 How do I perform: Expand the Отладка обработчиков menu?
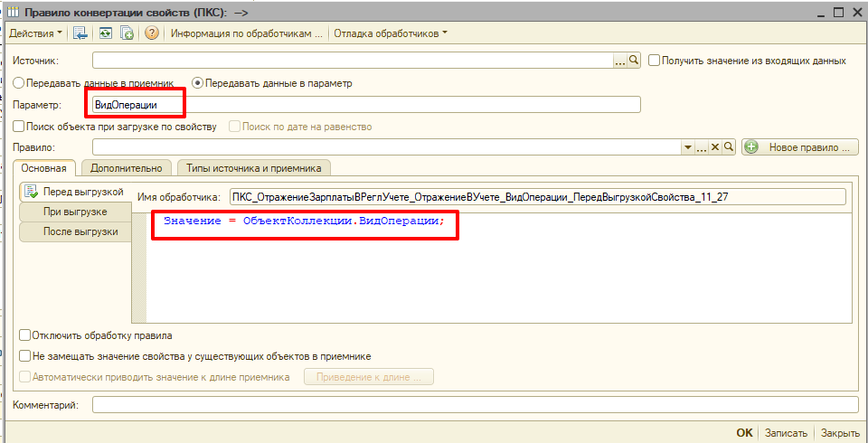[391, 33]
